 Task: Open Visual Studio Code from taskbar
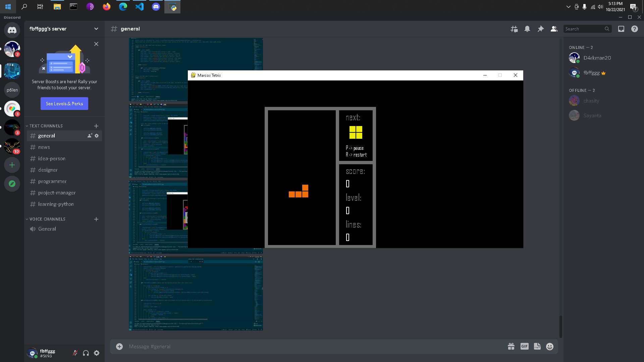[x=140, y=7]
